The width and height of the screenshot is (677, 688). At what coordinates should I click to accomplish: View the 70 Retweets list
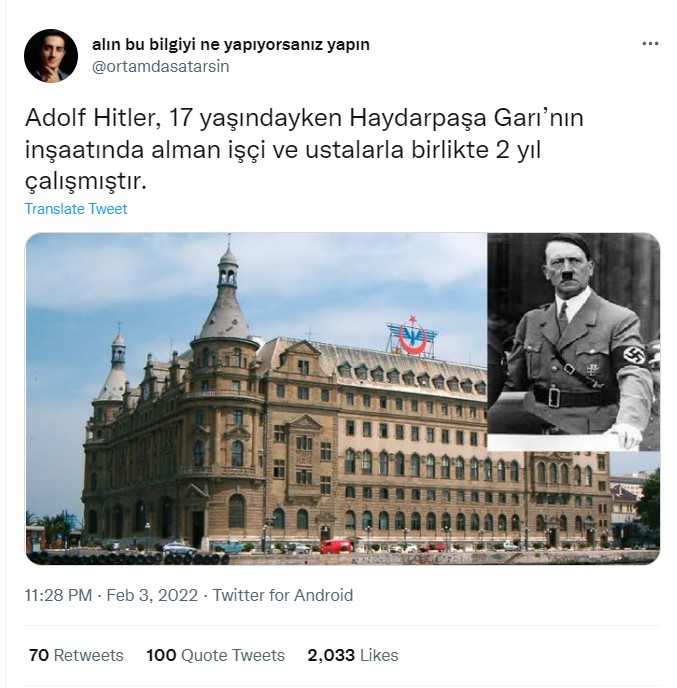pyautogui.click(x=76, y=655)
